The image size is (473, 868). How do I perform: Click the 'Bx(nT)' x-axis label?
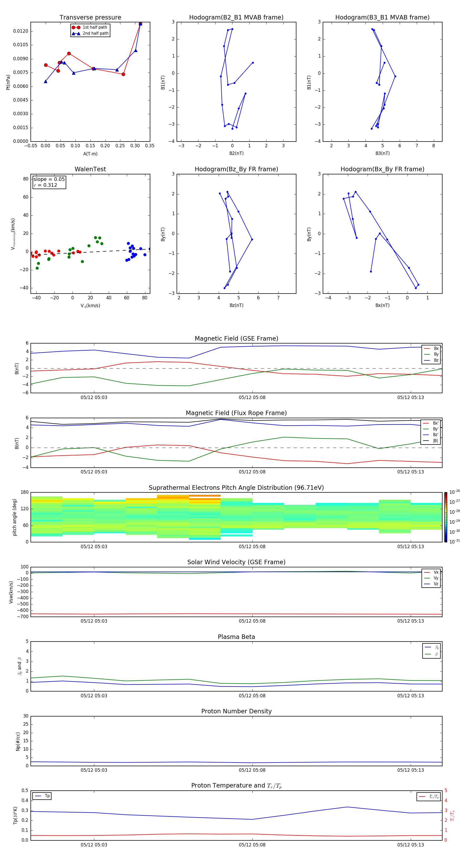click(x=382, y=305)
